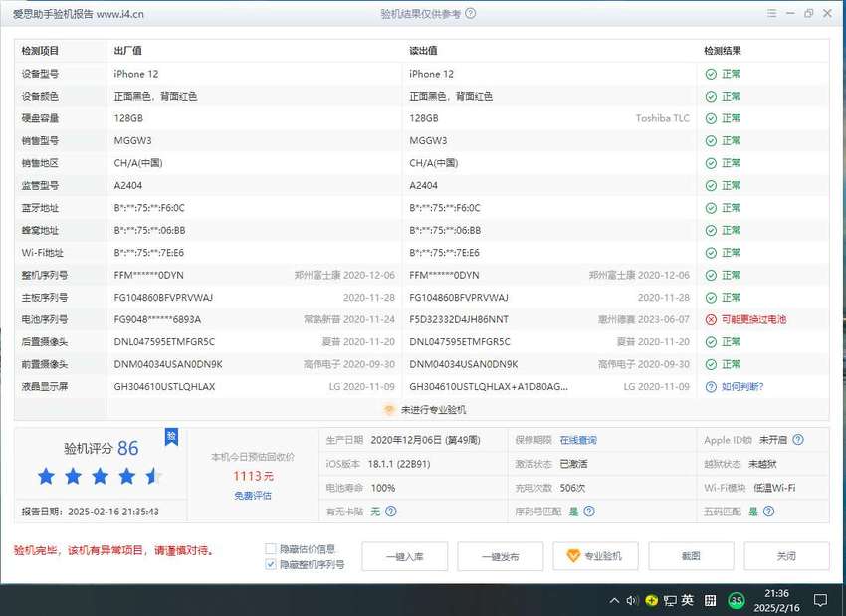Click the shield icon beside 未进行专业验机
The height and width of the screenshot is (616, 846).
(x=388, y=410)
